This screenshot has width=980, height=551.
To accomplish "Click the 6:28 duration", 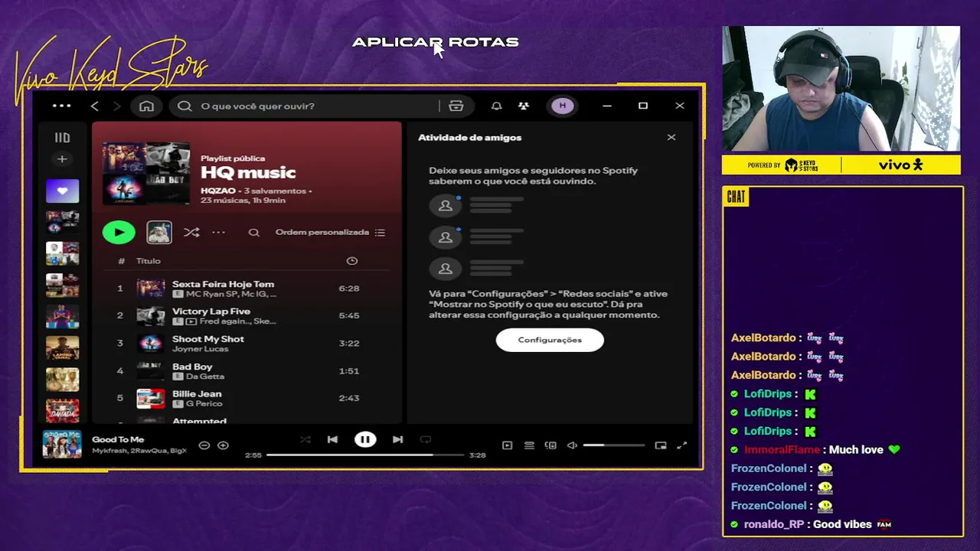I will pos(349,289).
